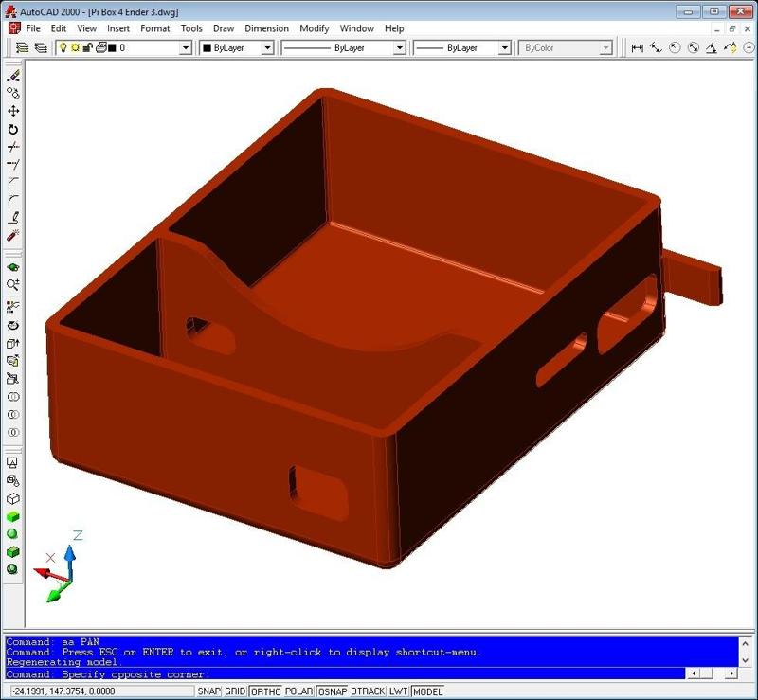
Task: Click the Explode dynamite icon
Action: [x=13, y=236]
